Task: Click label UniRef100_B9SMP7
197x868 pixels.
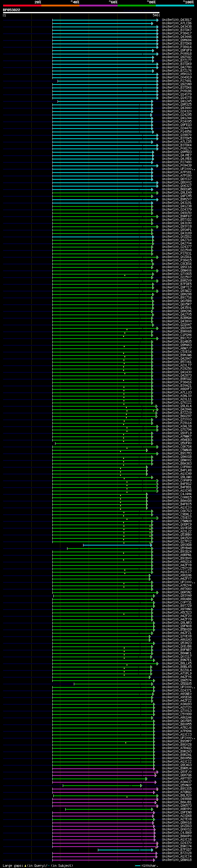Action: [176, 741]
